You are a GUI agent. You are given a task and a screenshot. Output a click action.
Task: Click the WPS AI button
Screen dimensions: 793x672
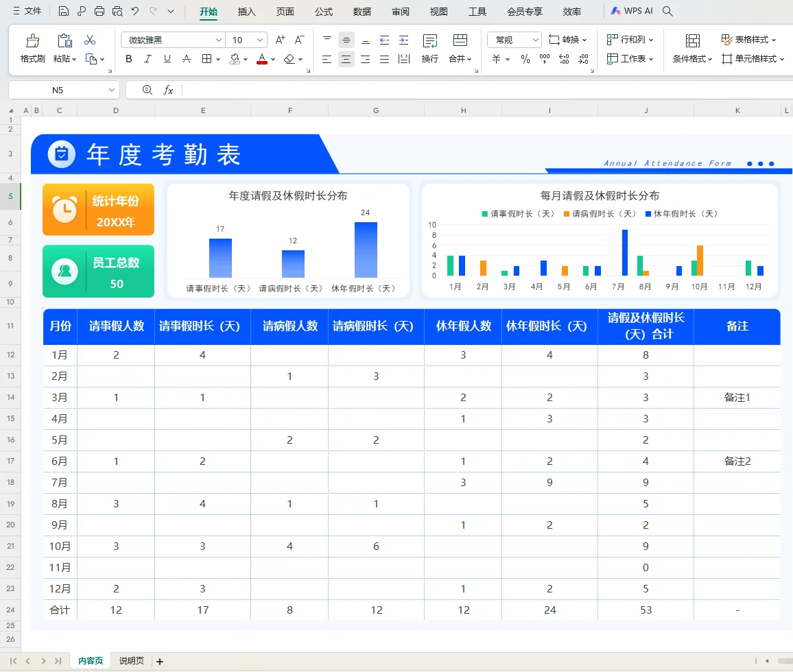632,11
